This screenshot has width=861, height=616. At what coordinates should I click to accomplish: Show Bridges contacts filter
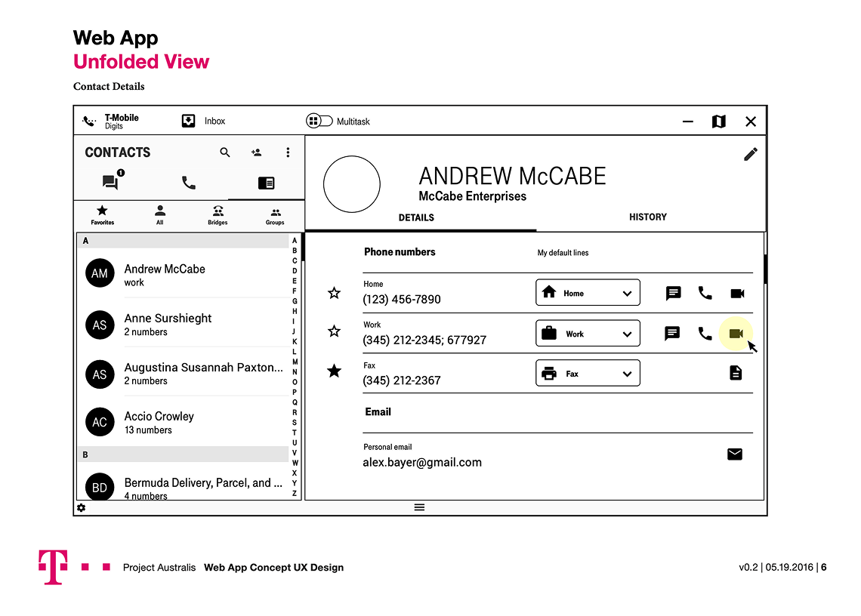pyautogui.click(x=218, y=214)
